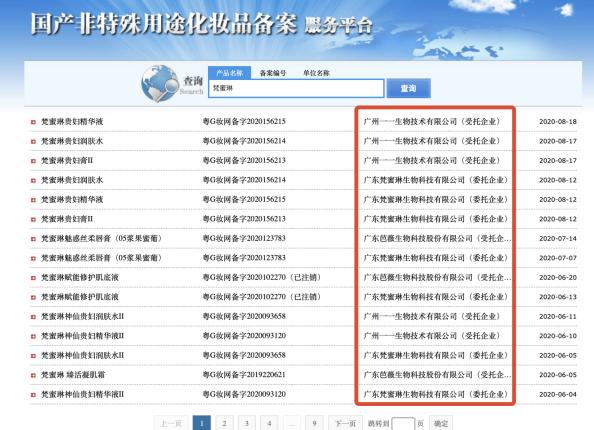Screen dimensions: 594x430
Task: Click the date 2020-07-14
Action: pos(558,239)
